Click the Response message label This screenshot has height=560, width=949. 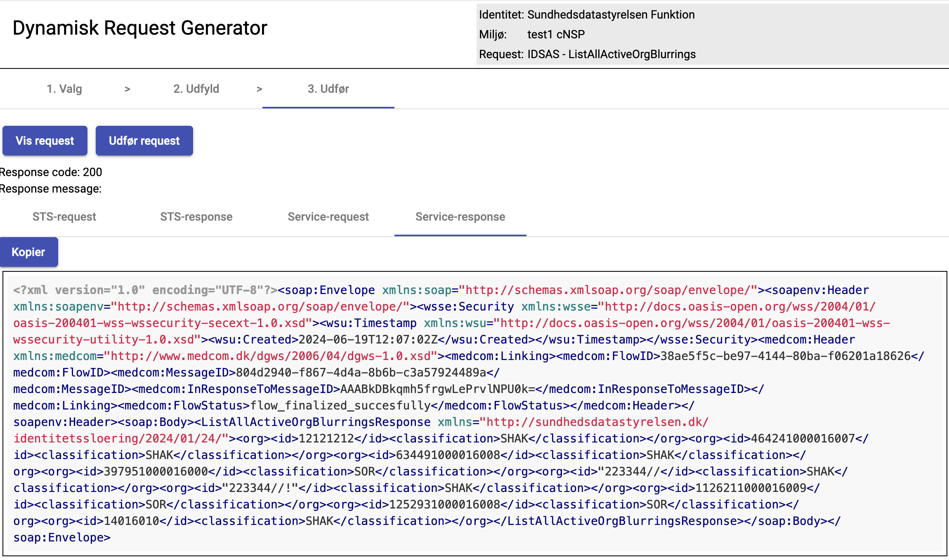coord(51,188)
